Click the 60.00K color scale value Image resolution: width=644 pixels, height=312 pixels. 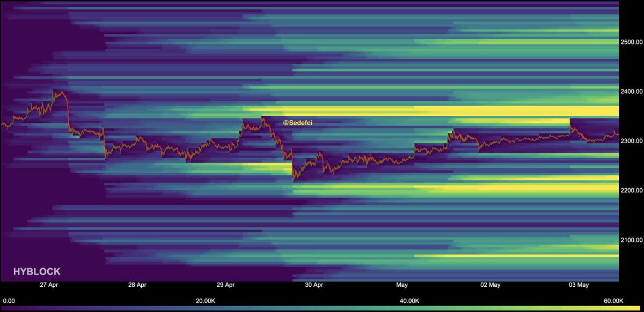point(613,301)
